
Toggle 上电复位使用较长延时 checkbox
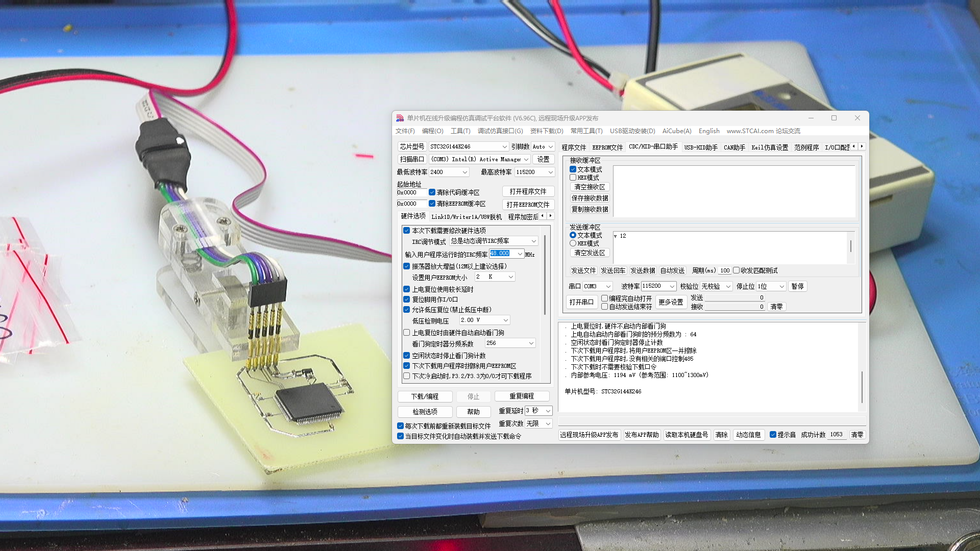point(407,289)
